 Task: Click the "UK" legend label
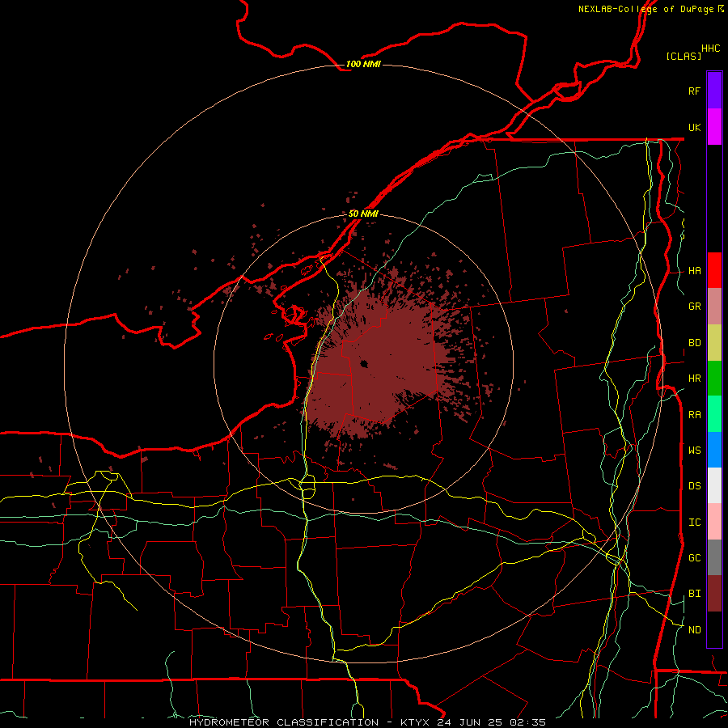694,127
